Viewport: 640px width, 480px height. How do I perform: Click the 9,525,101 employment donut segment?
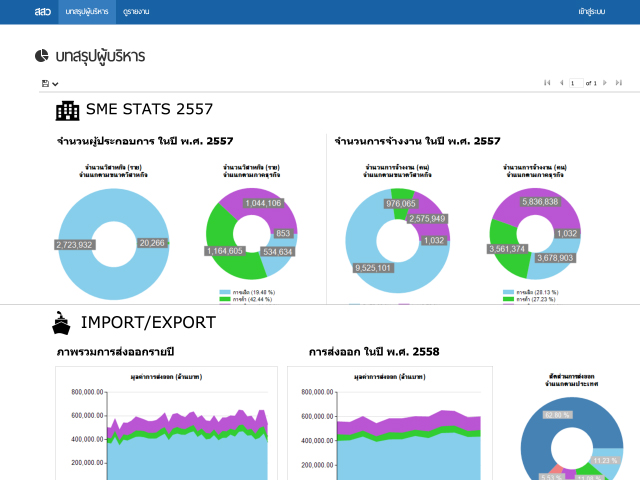click(x=380, y=268)
